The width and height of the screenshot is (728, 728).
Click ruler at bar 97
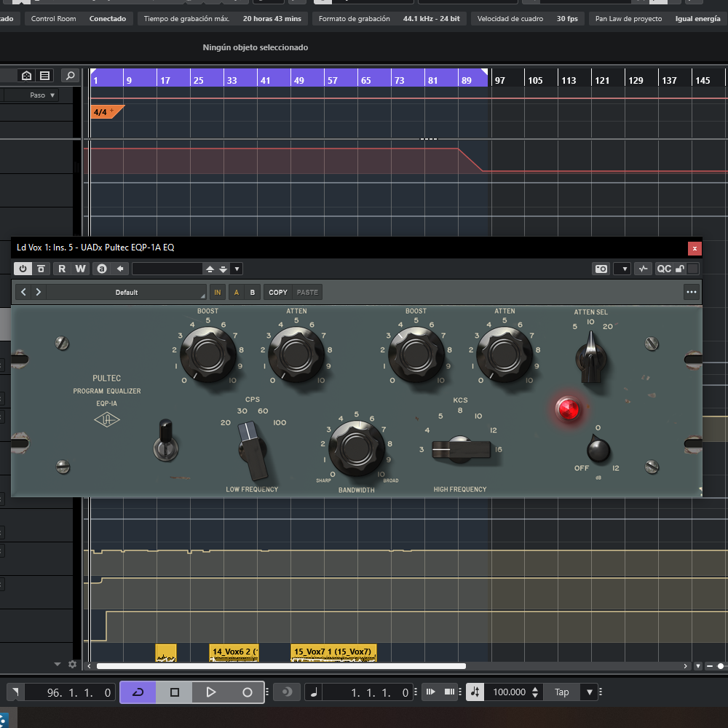coord(499,80)
